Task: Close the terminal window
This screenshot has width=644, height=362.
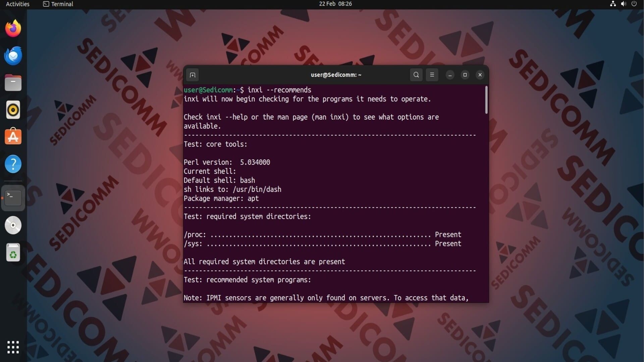Action: coord(480,75)
